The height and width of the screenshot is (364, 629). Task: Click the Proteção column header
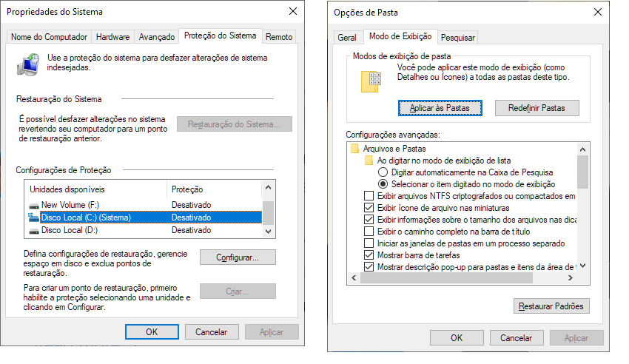[x=214, y=189]
